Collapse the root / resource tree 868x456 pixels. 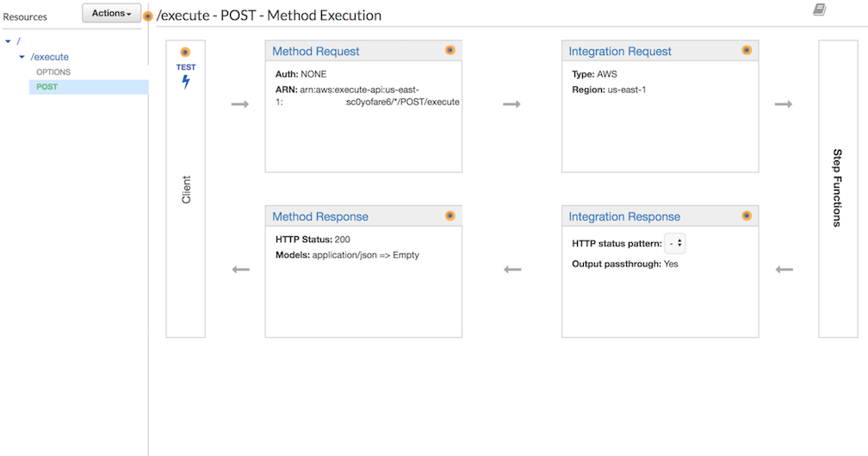tap(8, 41)
